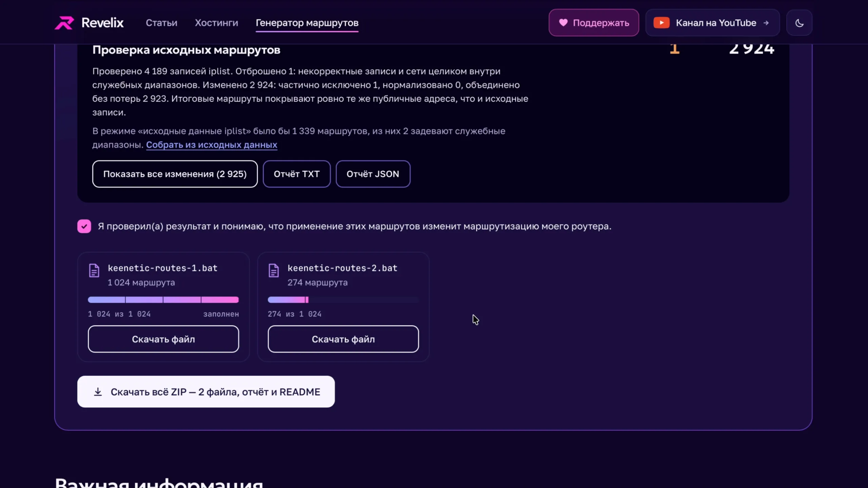Click the file icon for keenetic-routes-2.bat

tap(274, 270)
